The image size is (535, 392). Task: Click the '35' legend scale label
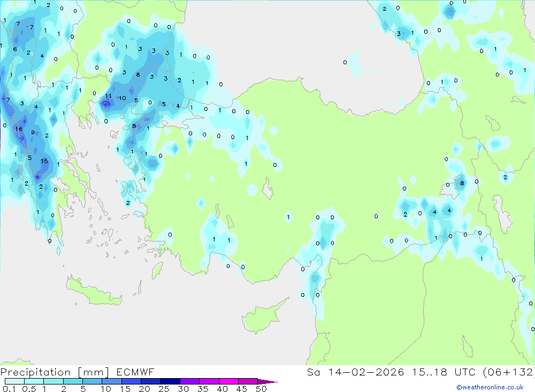203,389
